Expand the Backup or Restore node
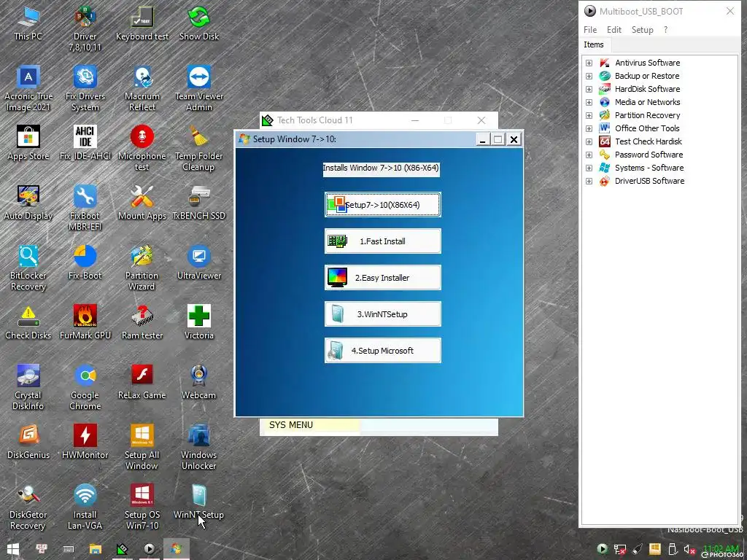The height and width of the screenshot is (560, 747). (589, 76)
